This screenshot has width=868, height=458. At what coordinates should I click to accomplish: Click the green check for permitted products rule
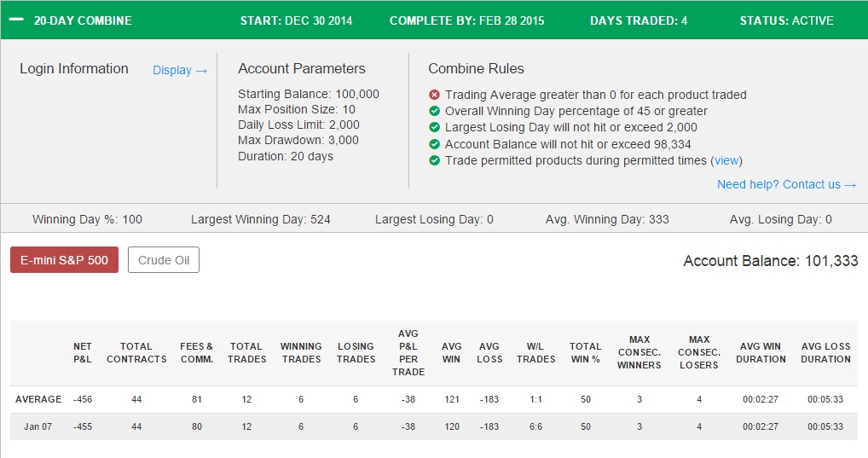point(435,160)
